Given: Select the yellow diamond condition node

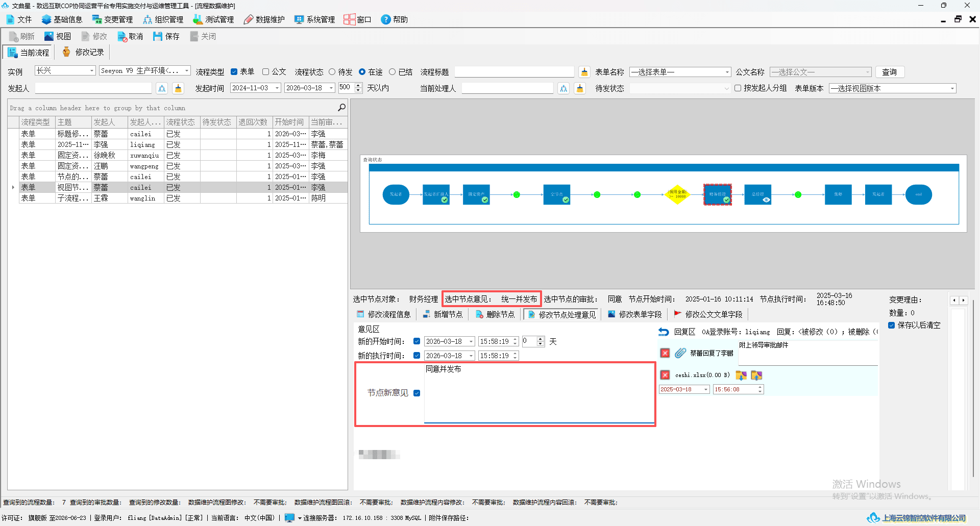Looking at the screenshot, I should (677, 194).
